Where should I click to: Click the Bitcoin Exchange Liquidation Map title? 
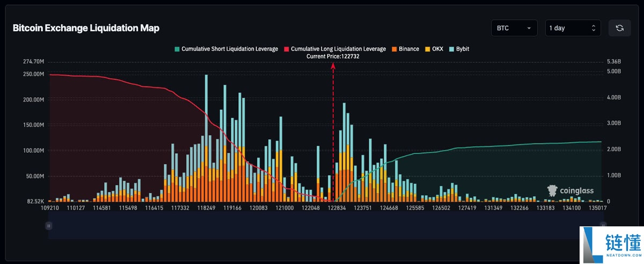(x=86, y=28)
